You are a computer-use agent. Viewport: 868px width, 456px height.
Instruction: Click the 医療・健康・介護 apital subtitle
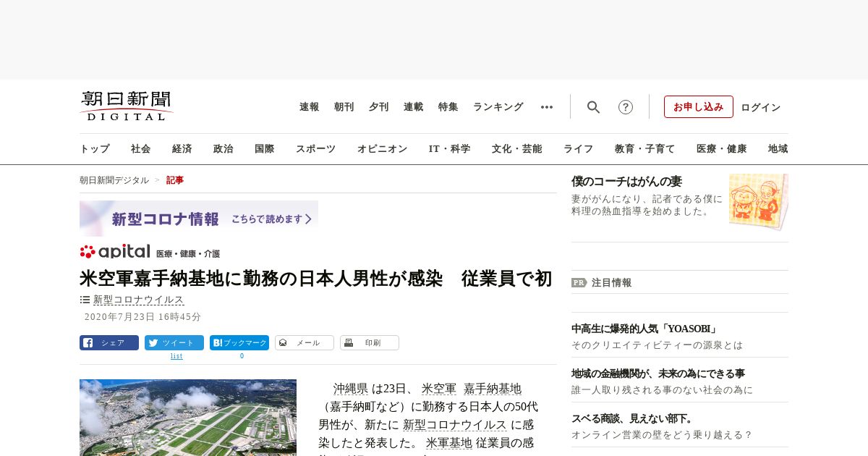(188, 254)
